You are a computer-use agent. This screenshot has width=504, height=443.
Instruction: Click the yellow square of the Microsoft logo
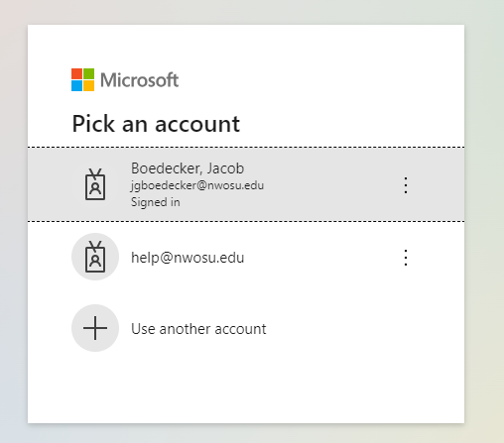pyautogui.click(x=88, y=85)
